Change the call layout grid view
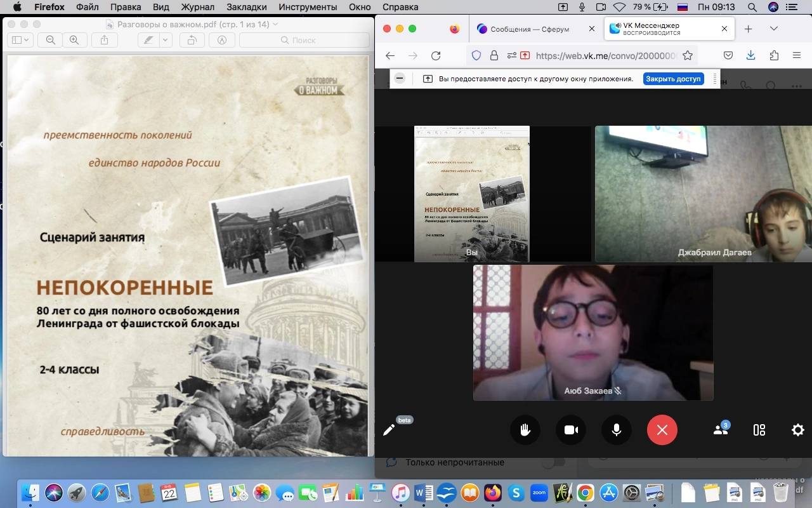 pyautogui.click(x=759, y=430)
